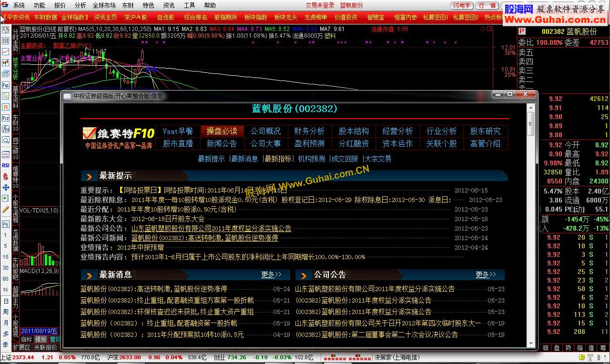
Task: Select the 操盘必读 tab in F10 window
Action: (x=222, y=131)
